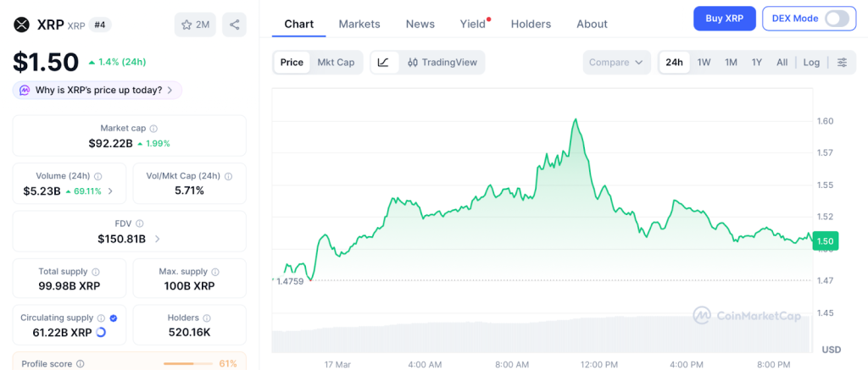Screen dimensions: 868x370
Task: Switch to the Markets tab
Action: [359, 24]
